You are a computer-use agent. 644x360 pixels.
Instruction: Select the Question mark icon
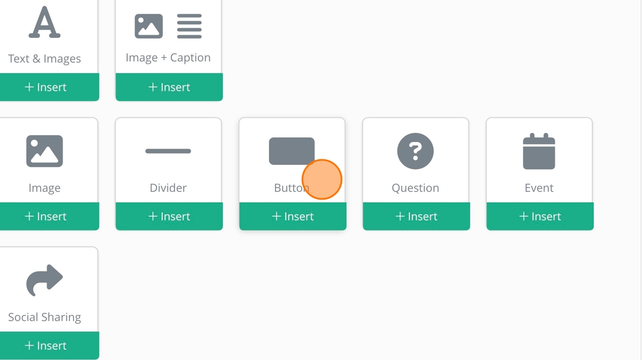click(415, 151)
